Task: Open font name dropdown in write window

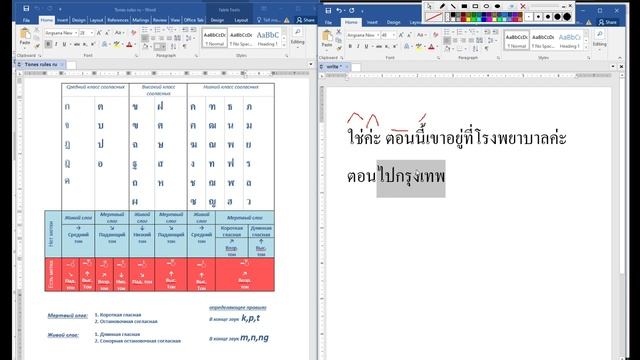Action: (378, 35)
